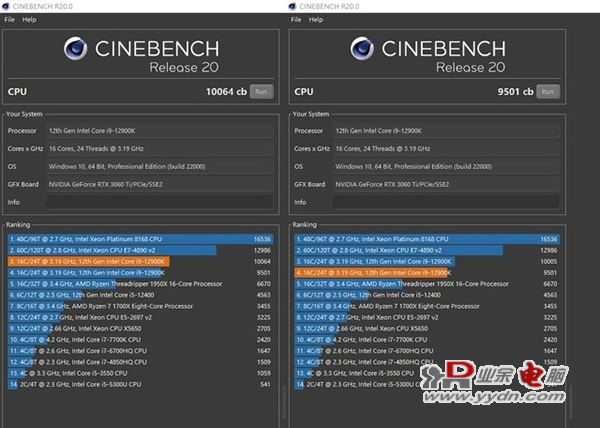Select Core i5-5300U row in left ranking
This screenshot has width=600, height=428.
(140, 384)
